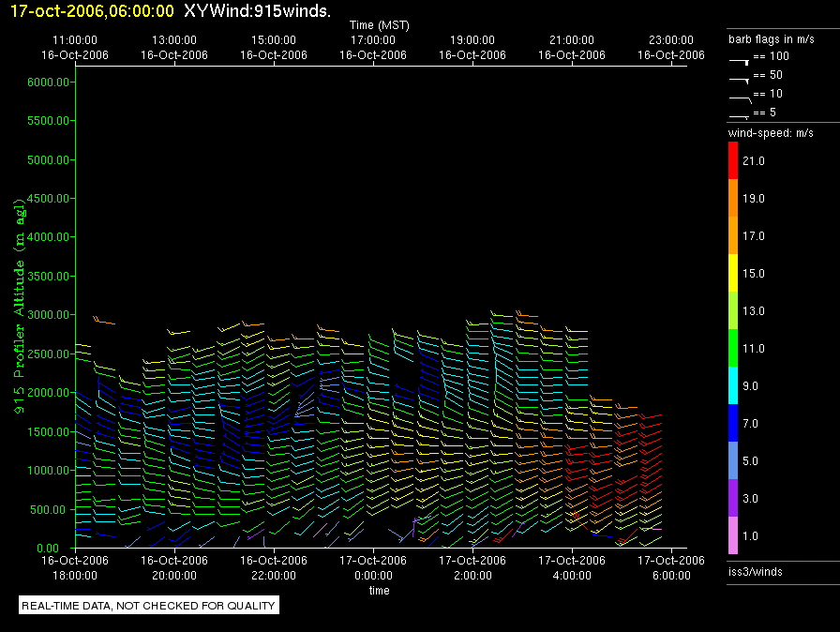Click the 23:00:00 MST top axis label
The height and width of the screenshot is (632, 840).
(671, 48)
